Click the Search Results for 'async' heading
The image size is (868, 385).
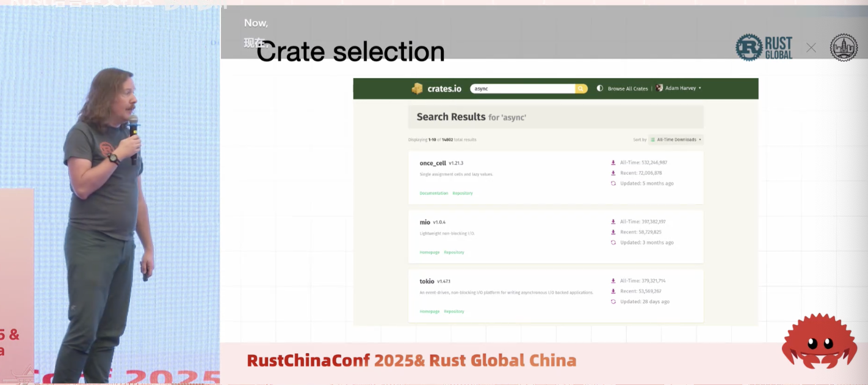[x=471, y=117]
